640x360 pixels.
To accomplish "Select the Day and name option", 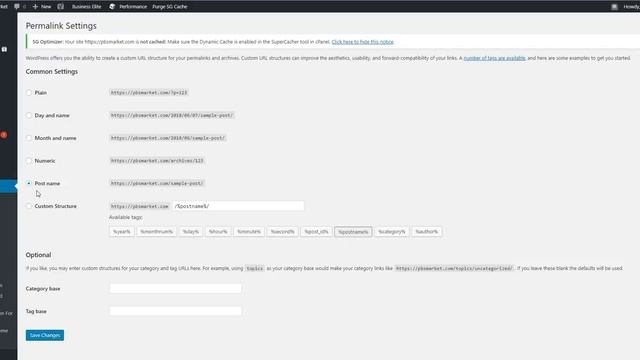I will point(29,116).
